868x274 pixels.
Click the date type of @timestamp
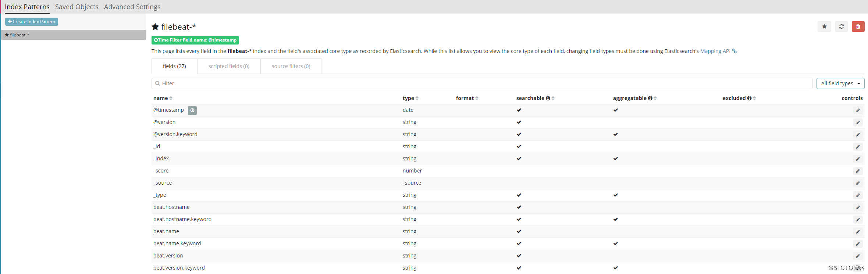pyautogui.click(x=408, y=110)
